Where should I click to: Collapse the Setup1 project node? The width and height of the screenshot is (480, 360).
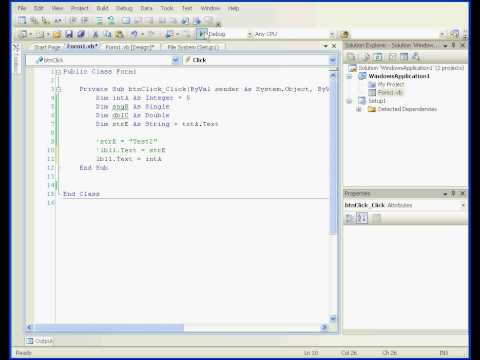[349, 101]
